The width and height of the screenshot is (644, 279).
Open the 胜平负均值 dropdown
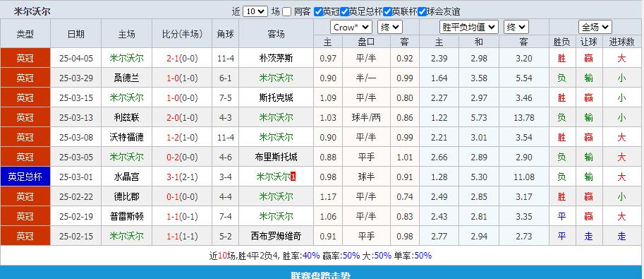[x=469, y=27]
